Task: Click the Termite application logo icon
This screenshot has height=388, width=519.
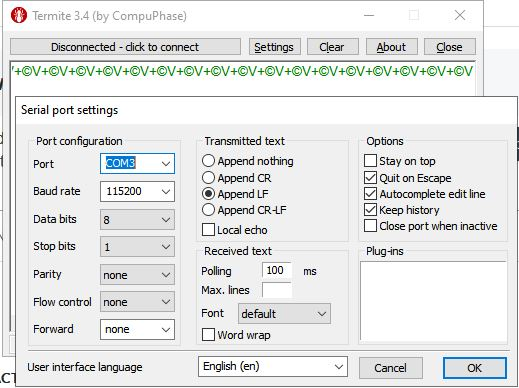Action: 18,15
